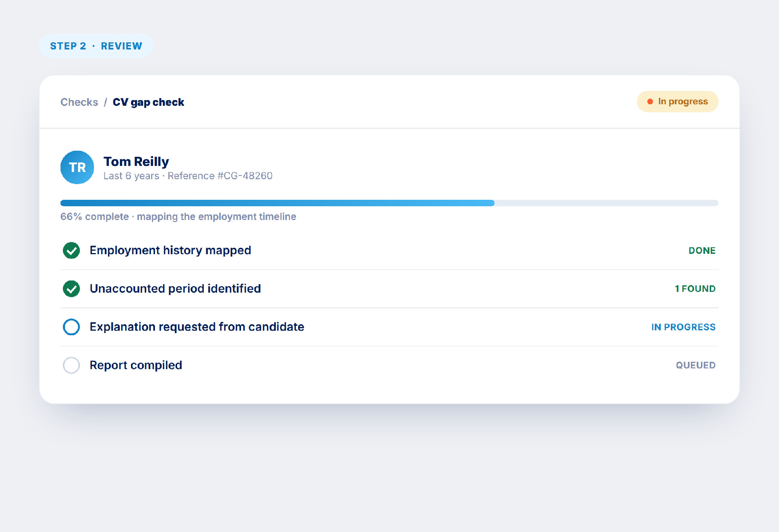Click the empty circle beside Report compiled

click(x=71, y=365)
